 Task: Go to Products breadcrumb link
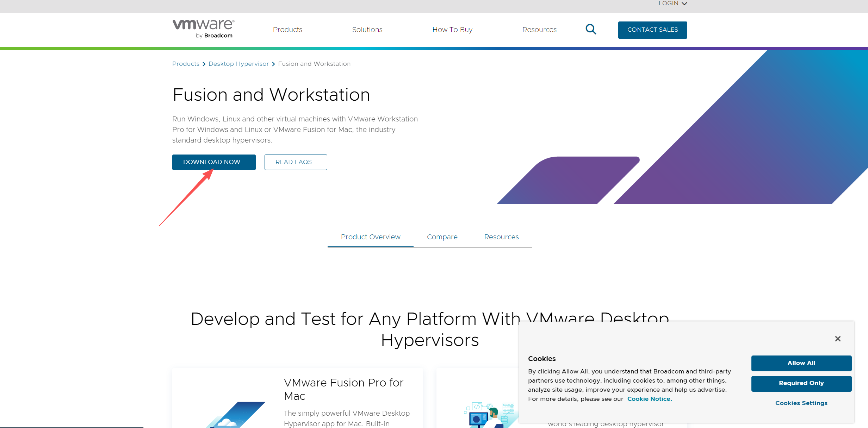tap(186, 64)
